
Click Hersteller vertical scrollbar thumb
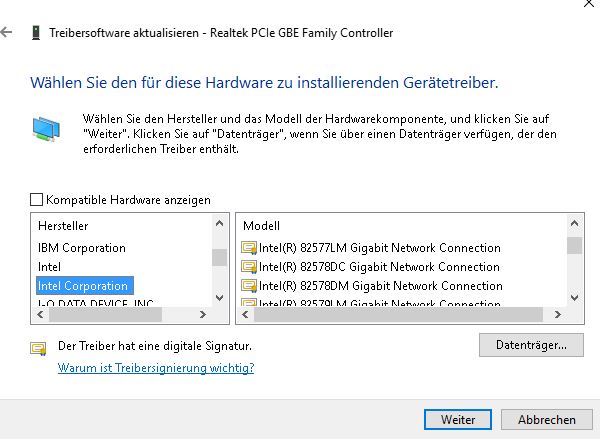[219, 257]
